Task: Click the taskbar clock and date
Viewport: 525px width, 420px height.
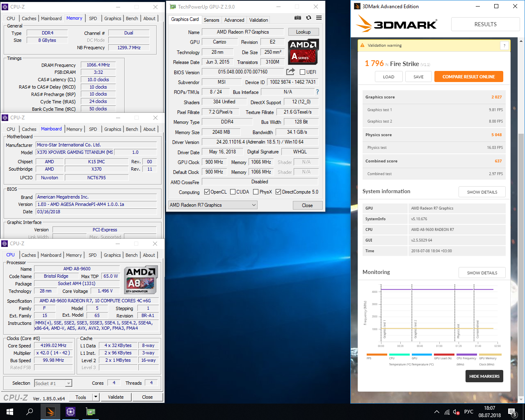Action: (x=489, y=412)
